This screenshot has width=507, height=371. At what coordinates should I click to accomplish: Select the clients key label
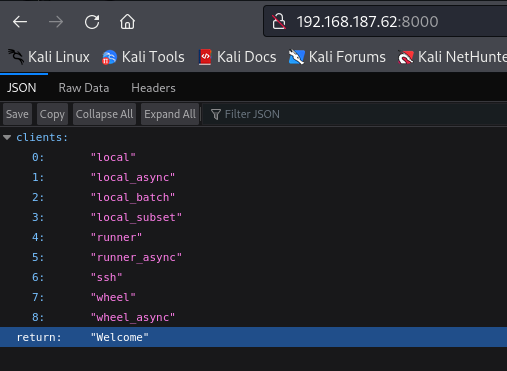point(42,137)
